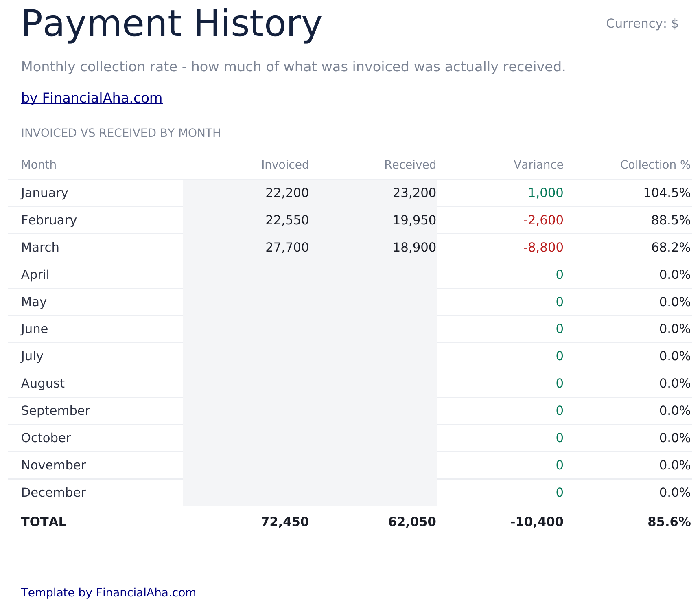Select January Invoiced cell 22,200

[246, 193]
